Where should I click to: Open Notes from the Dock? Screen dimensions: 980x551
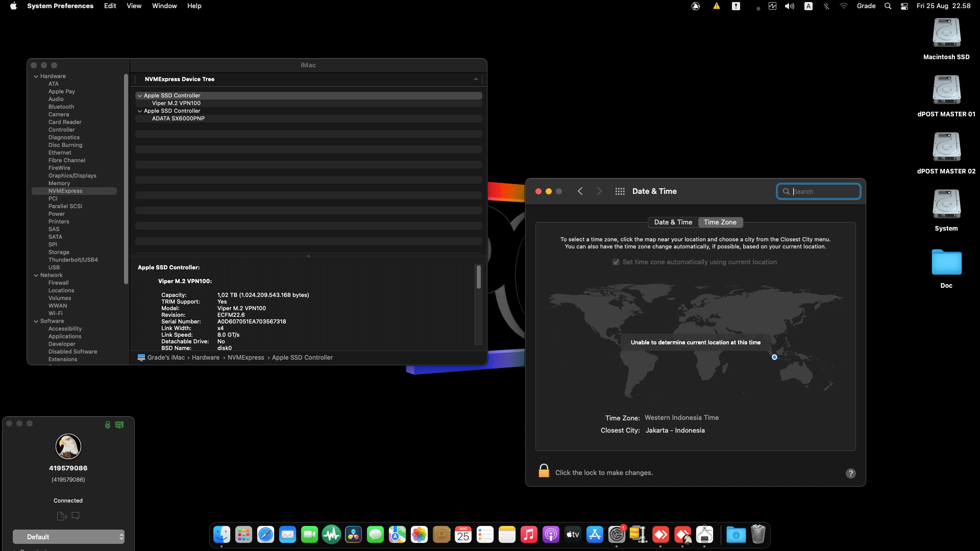point(507,535)
